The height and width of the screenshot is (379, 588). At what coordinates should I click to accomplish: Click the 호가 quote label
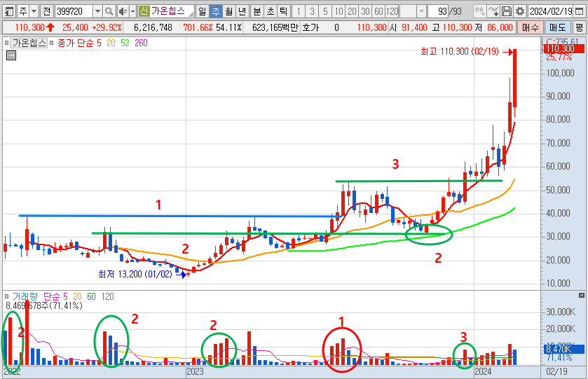point(310,27)
